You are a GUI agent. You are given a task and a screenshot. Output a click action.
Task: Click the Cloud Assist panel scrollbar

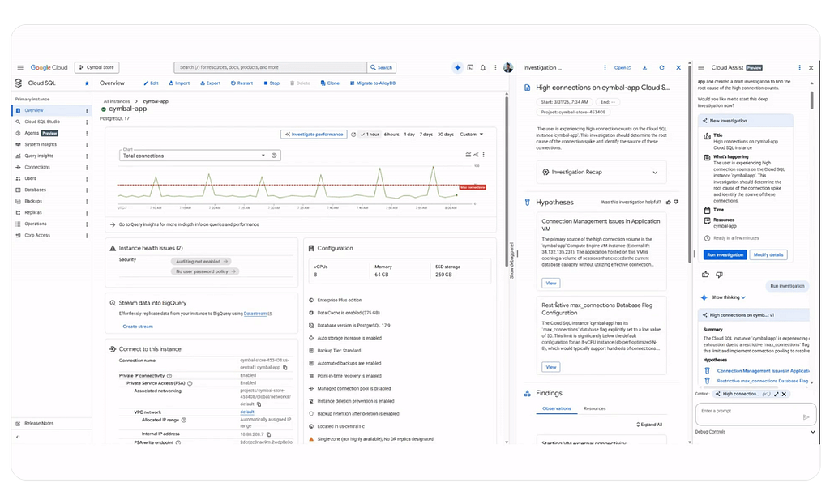811,100
